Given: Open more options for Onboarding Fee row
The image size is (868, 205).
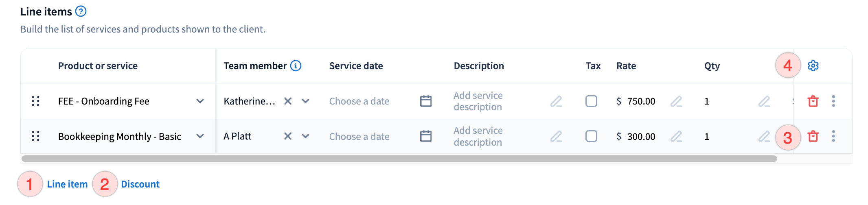Looking at the screenshot, I should coord(833,101).
